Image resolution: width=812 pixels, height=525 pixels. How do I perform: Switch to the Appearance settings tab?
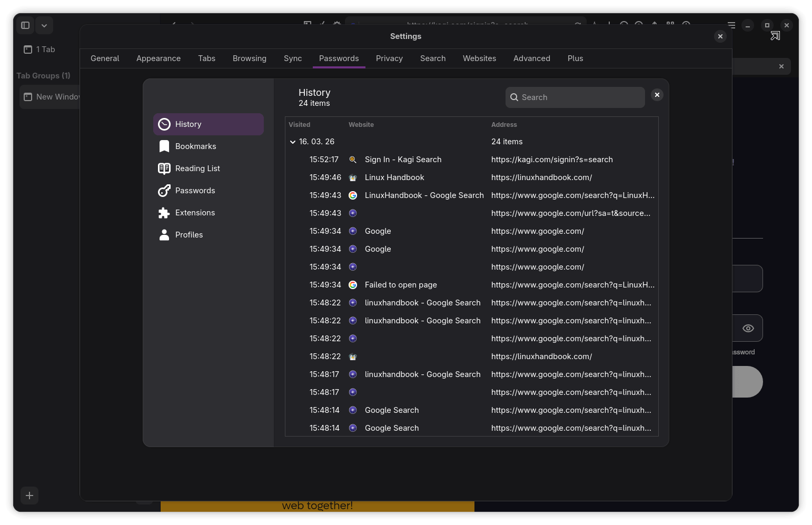coord(159,58)
